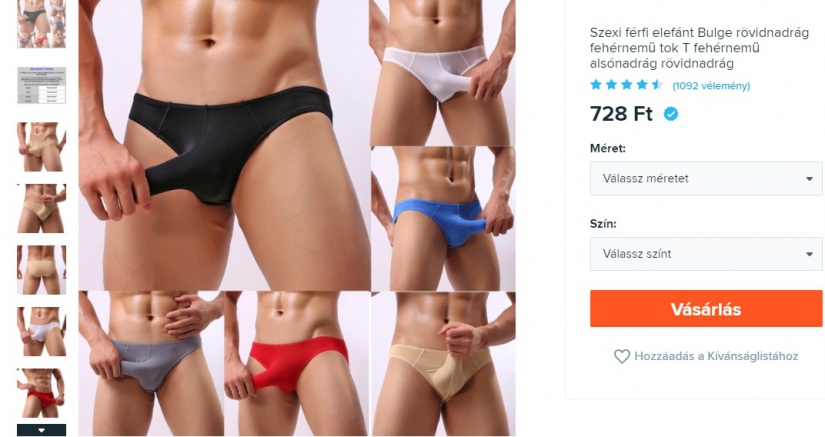Screen dimensions: 825x437
Task: Click the main product collage image
Action: 297,218
